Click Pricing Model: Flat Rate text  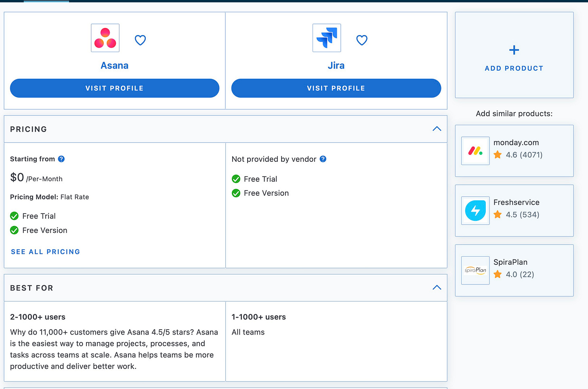pyautogui.click(x=50, y=197)
